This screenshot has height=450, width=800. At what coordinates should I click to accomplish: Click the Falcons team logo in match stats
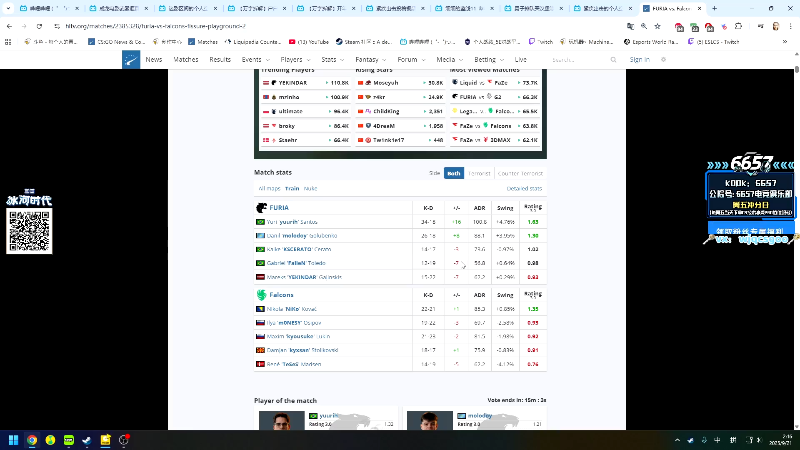click(261, 295)
